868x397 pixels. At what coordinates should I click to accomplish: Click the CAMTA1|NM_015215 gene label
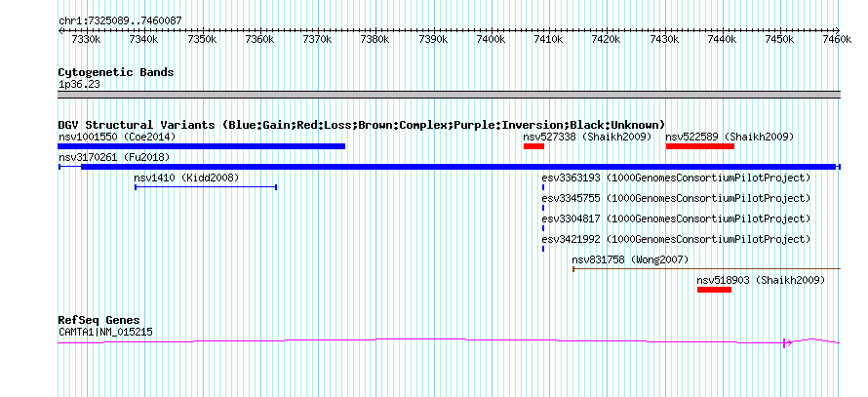point(105,333)
